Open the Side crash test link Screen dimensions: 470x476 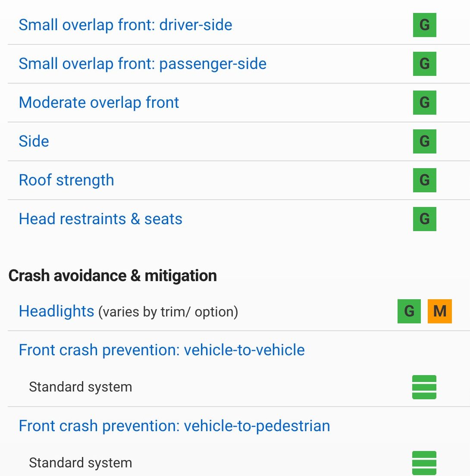pos(34,141)
